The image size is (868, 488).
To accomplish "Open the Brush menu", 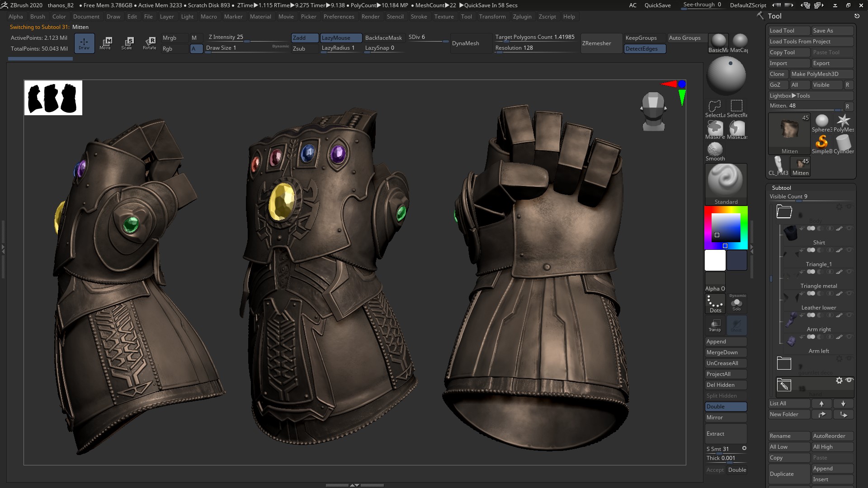I will pyautogui.click(x=38, y=17).
